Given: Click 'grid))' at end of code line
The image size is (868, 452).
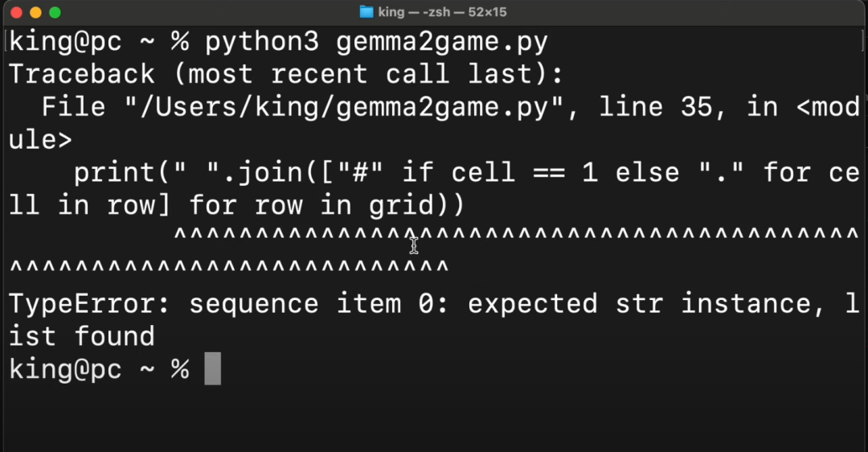Looking at the screenshot, I should [417, 206].
